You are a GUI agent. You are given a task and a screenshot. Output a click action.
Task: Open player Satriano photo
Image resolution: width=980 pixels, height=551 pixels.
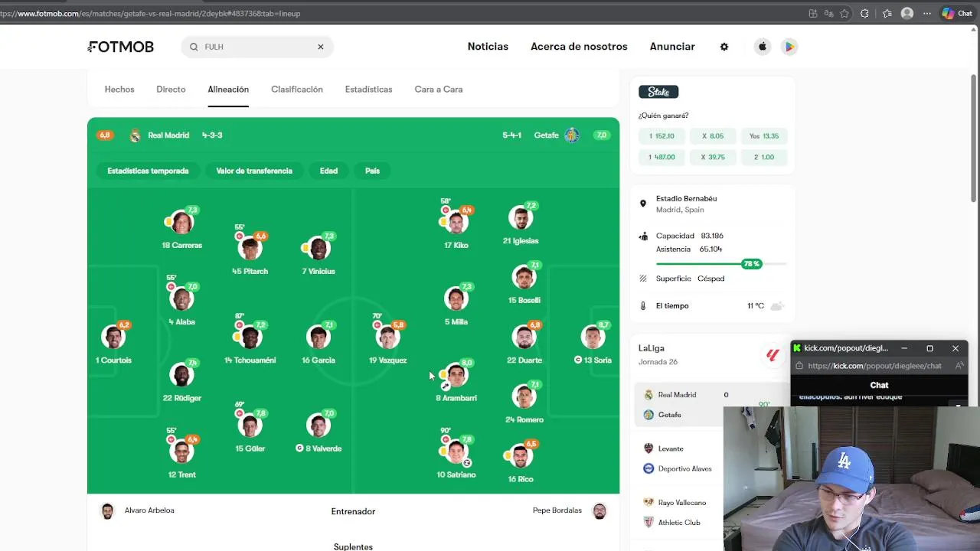coord(456,452)
